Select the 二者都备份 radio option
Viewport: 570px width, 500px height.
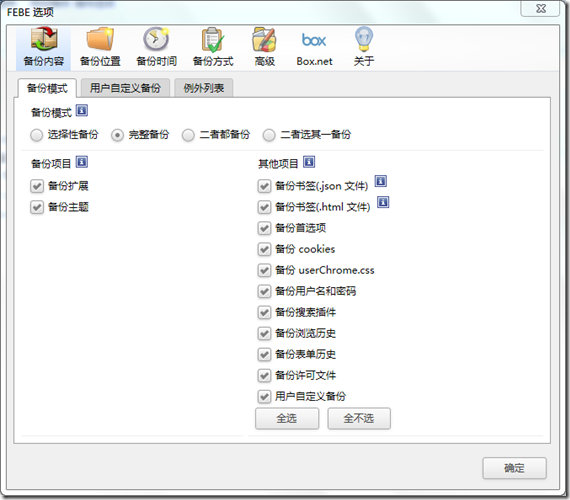click(188, 135)
